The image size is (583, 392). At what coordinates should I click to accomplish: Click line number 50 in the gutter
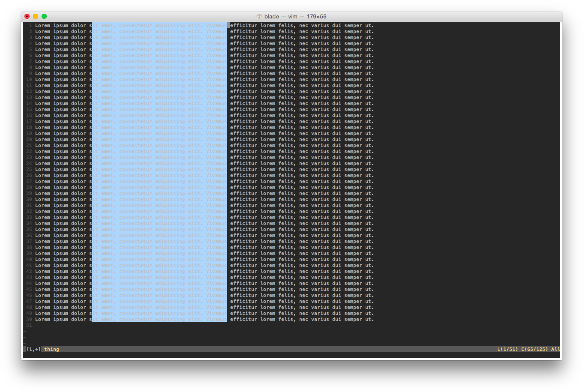[29, 319]
